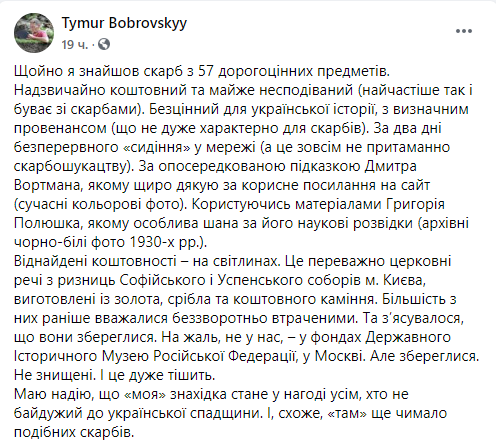Click the quoted word «там»
The height and width of the screenshot is (444, 496).
pos(347,413)
